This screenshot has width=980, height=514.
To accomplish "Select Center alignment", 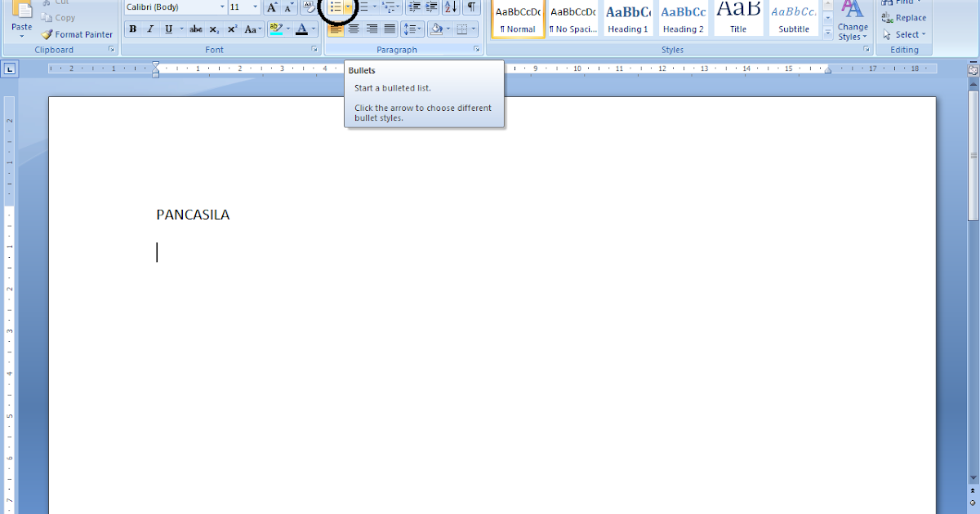I will (x=354, y=29).
